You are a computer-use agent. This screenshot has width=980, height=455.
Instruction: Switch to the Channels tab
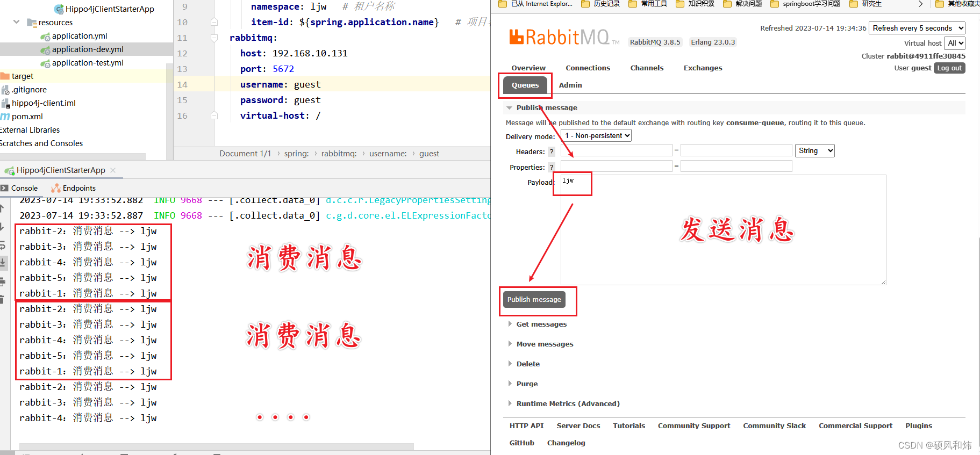[647, 68]
